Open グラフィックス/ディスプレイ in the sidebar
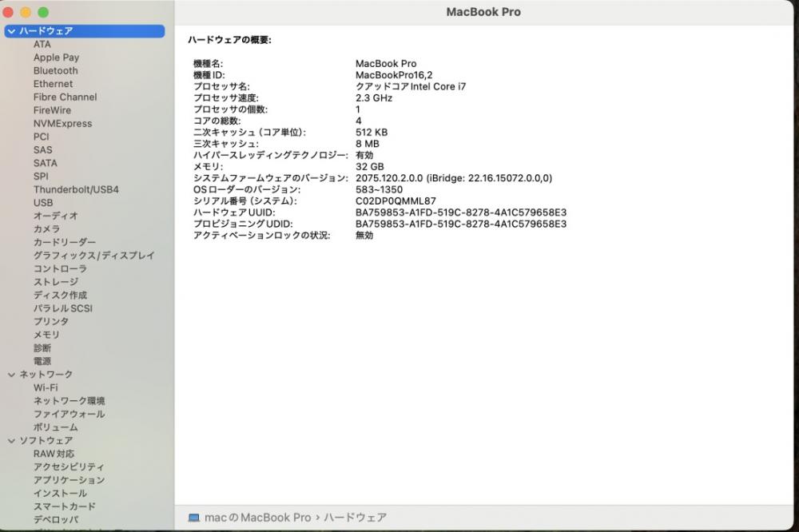This screenshot has width=799, height=532. click(94, 256)
